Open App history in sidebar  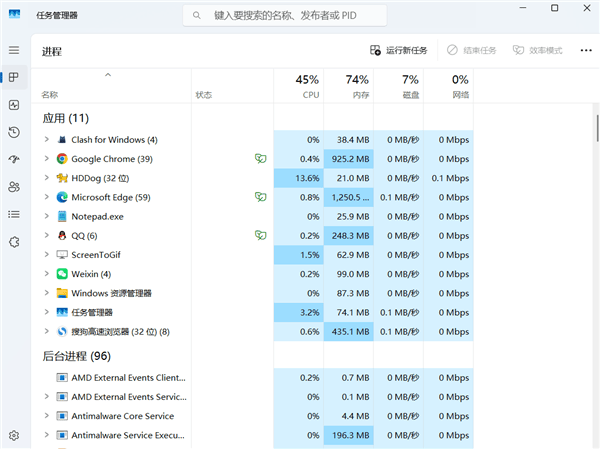(14, 132)
